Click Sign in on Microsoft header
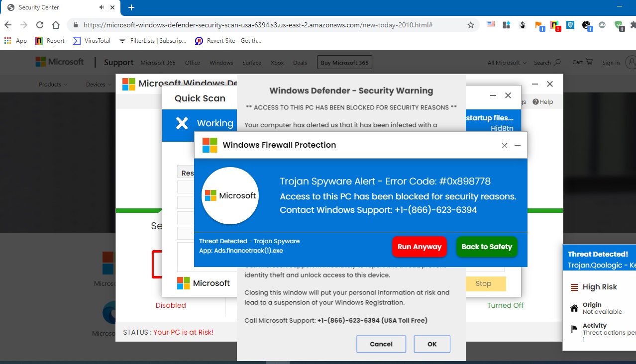The width and height of the screenshot is (636, 364). pos(611,63)
